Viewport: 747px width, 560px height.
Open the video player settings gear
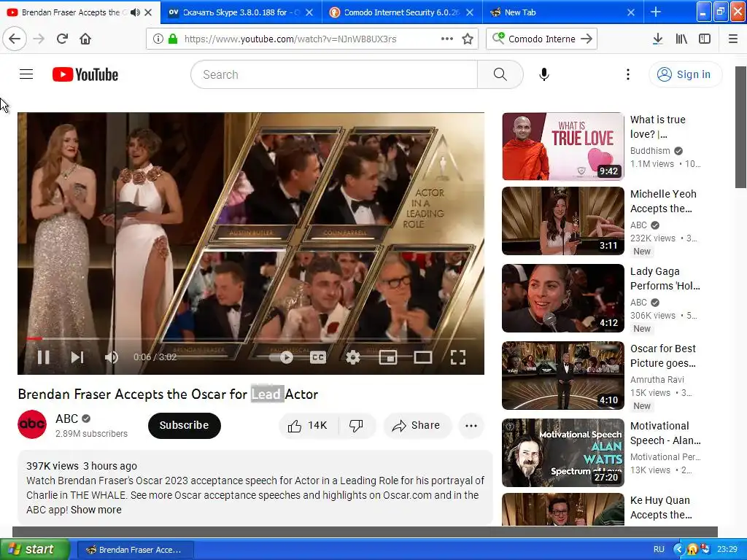[353, 357]
